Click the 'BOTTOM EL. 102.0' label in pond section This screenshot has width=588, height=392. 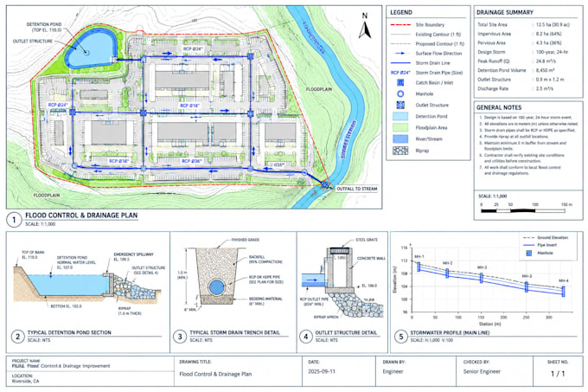coord(66,306)
